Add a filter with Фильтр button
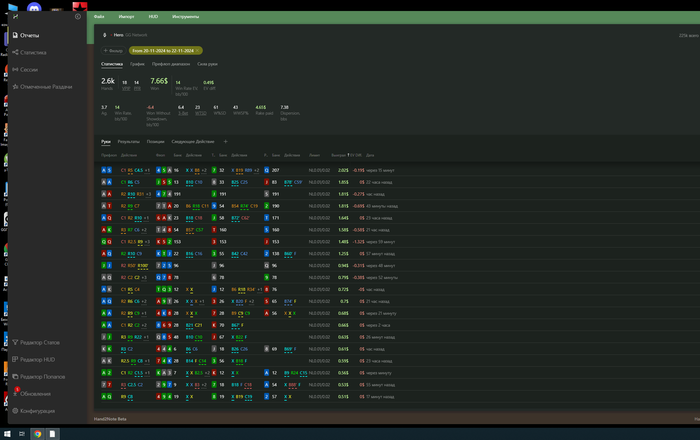The width and height of the screenshot is (700, 440). click(x=113, y=49)
